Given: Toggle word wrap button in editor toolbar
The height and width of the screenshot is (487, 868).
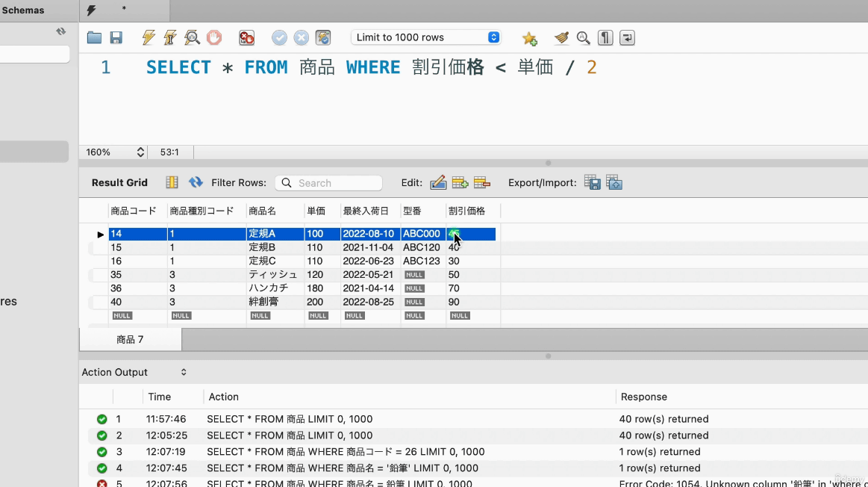Looking at the screenshot, I should [627, 37].
